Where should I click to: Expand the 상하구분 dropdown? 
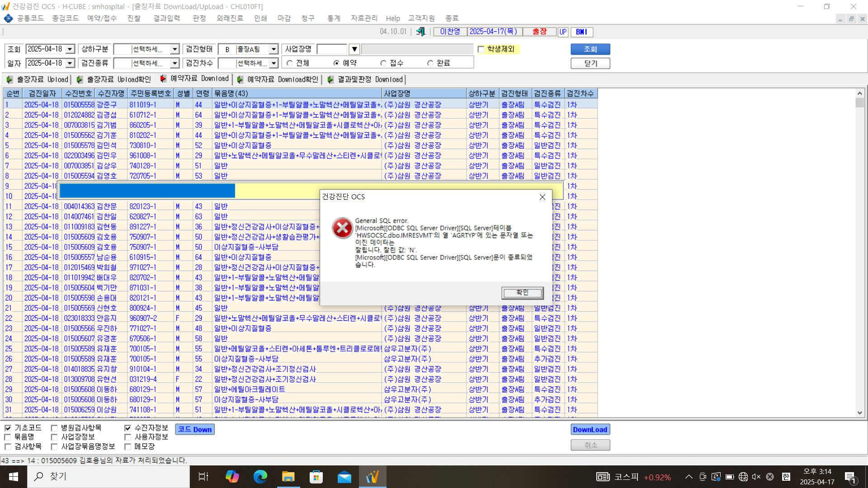coord(175,49)
